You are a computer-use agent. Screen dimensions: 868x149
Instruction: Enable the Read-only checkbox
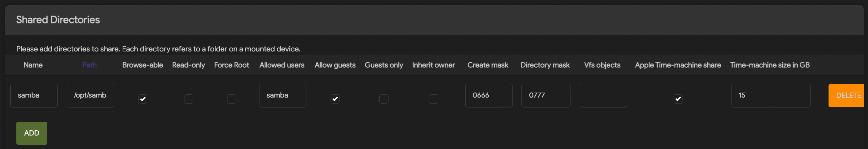click(x=189, y=99)
